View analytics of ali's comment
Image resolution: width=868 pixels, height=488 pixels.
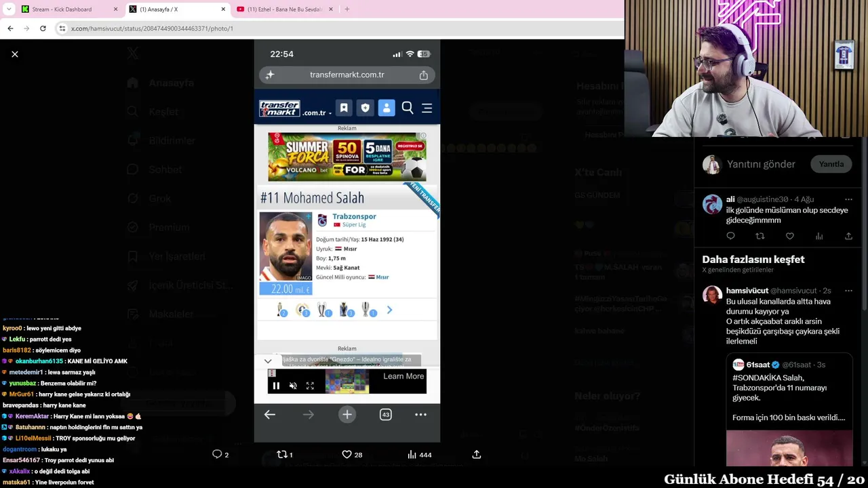tap(819, 236)
